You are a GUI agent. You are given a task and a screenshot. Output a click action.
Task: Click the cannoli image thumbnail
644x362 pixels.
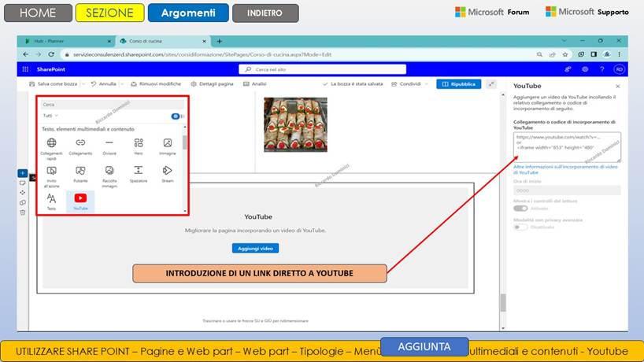(x=295, y=125)
